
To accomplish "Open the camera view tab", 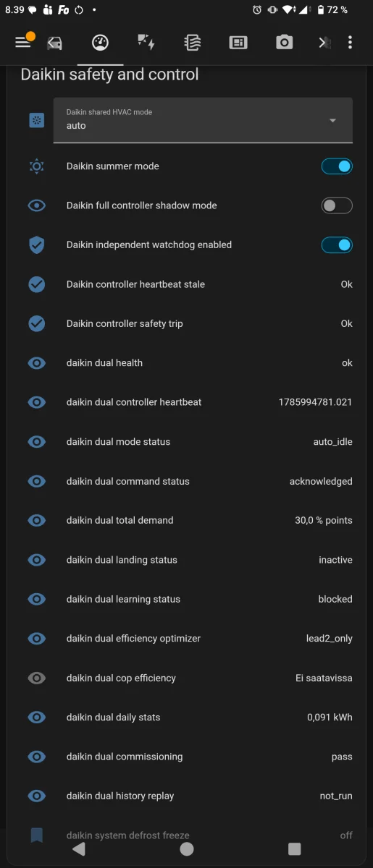I will [x=284, y=43].
